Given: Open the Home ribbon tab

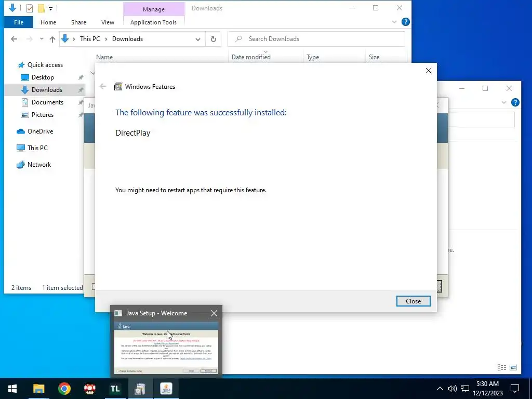Looking at the screenshot, I should click(48, 22).
